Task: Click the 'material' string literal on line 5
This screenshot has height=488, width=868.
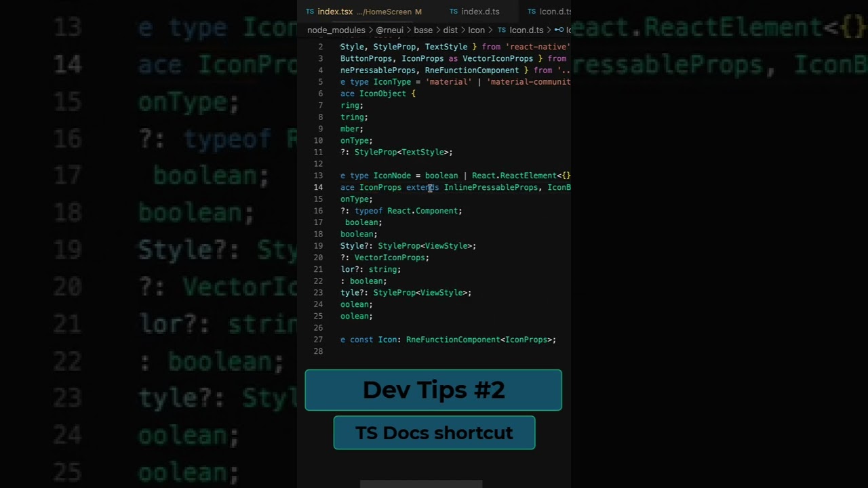Action: pyautogui.click(x=448, y=82)
